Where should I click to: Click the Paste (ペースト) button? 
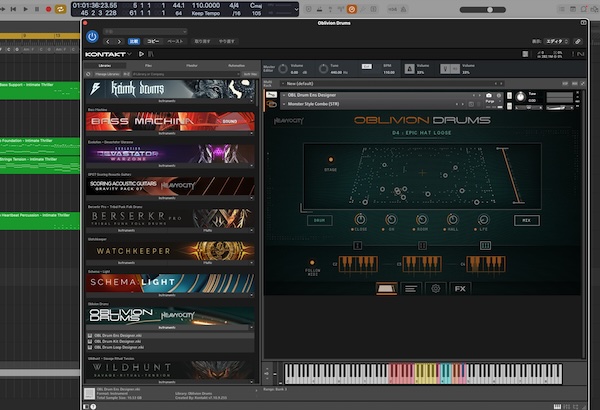pos(175,41)
